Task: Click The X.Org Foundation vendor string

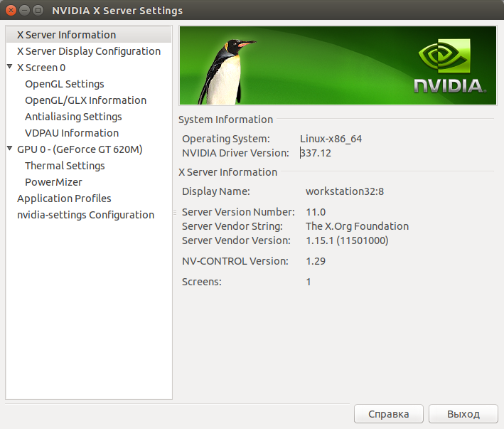Action: 357,226
